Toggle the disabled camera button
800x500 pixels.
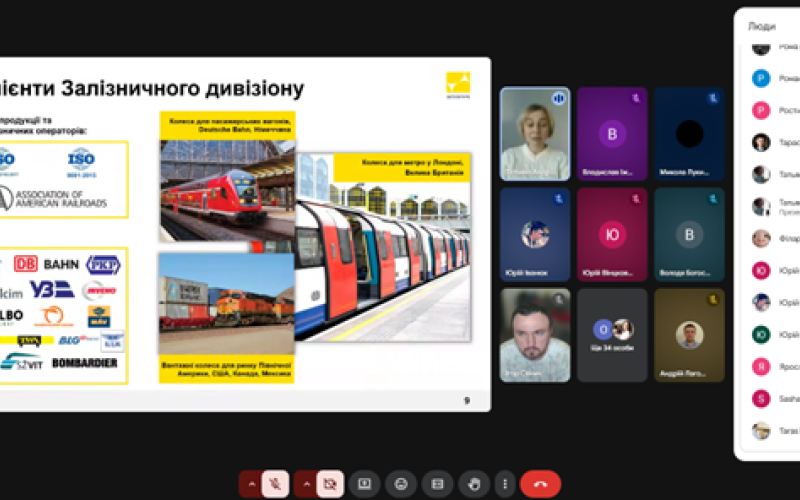tap(328, 484)
